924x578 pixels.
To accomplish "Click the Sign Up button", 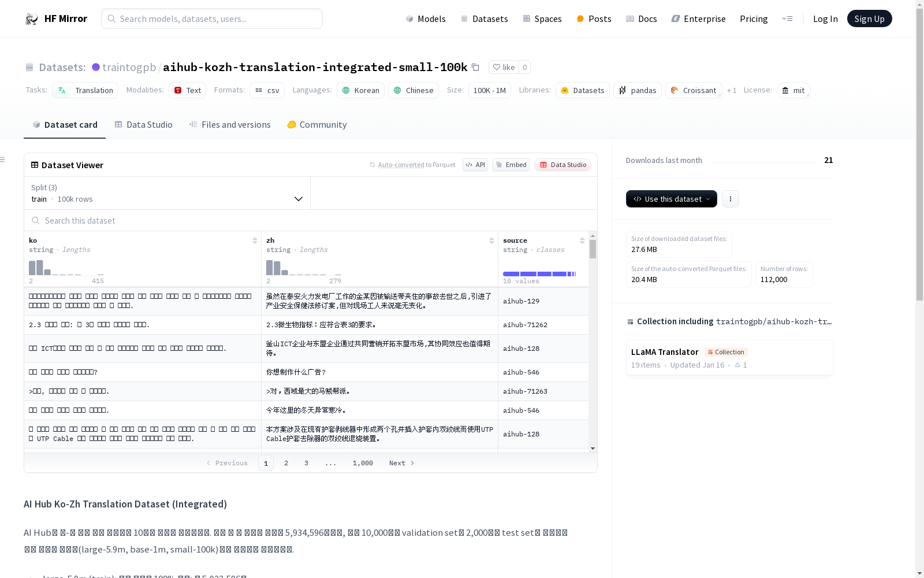I will 869,18.
